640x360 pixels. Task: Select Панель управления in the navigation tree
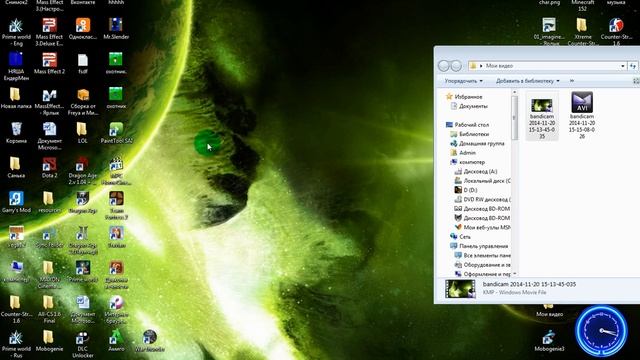coord(479,246)
